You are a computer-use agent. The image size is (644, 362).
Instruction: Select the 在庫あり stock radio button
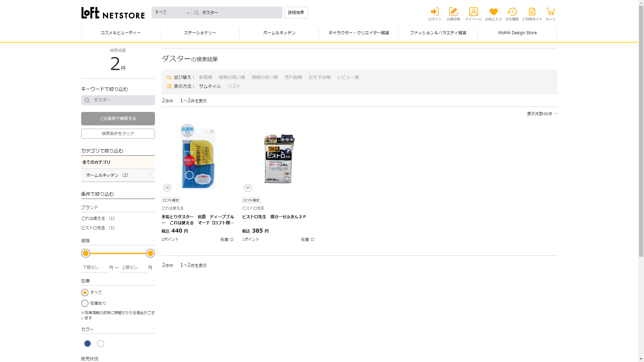[x=85, y=303]
